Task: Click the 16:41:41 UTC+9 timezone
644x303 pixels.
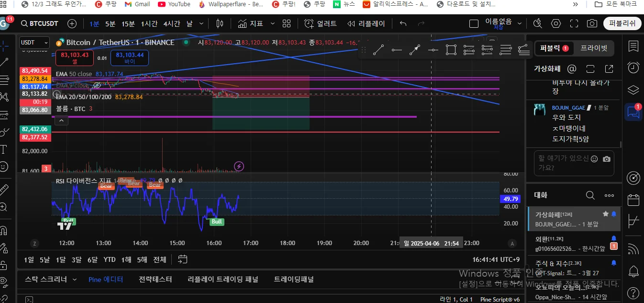Action: click(x=496, y=259)
